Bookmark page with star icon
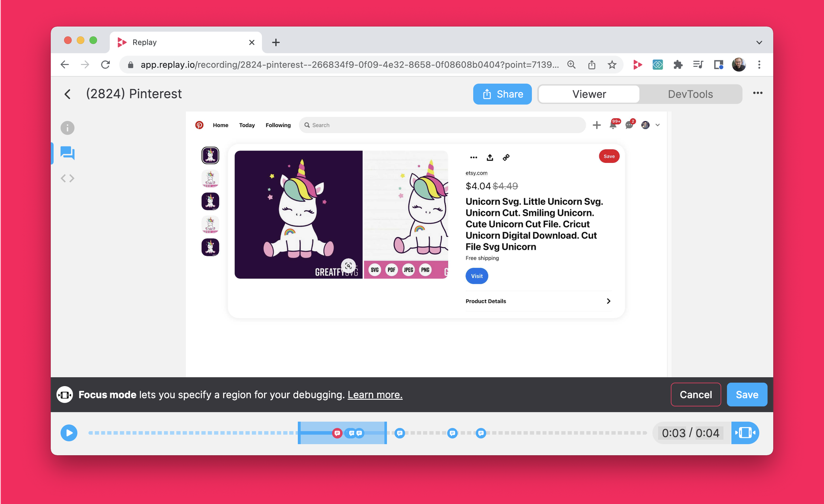The width and height of the screenshot is (824, 504). pos(612,64)
